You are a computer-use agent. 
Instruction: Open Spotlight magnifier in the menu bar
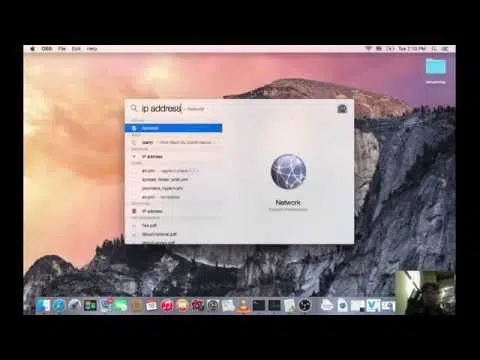tap(434, 49)
